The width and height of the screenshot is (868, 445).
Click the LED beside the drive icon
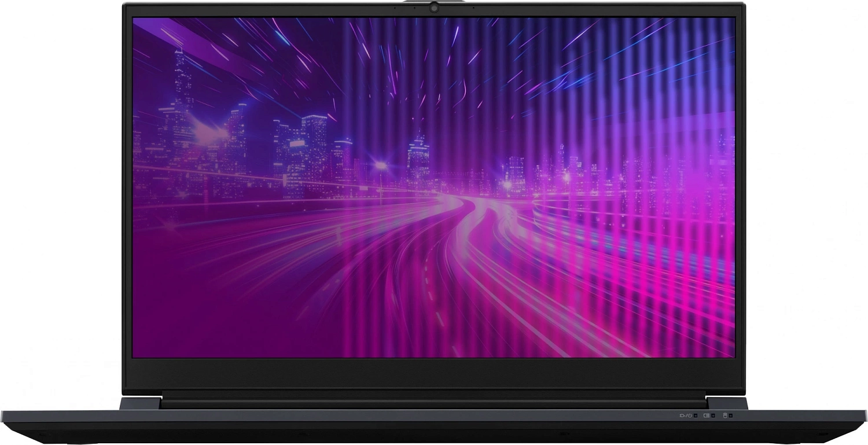731,415
